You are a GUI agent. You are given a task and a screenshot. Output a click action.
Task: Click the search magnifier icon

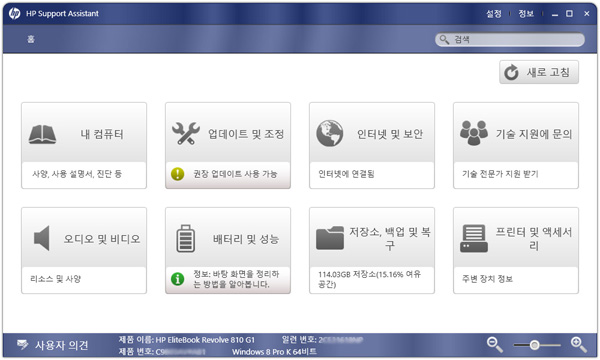(x=444, y=39)
